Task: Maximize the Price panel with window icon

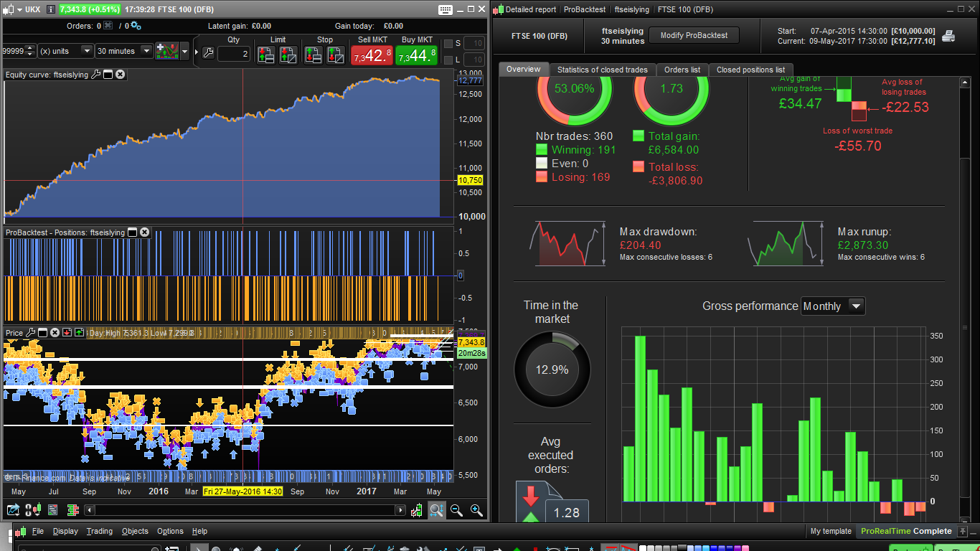Action: [43, 333]
